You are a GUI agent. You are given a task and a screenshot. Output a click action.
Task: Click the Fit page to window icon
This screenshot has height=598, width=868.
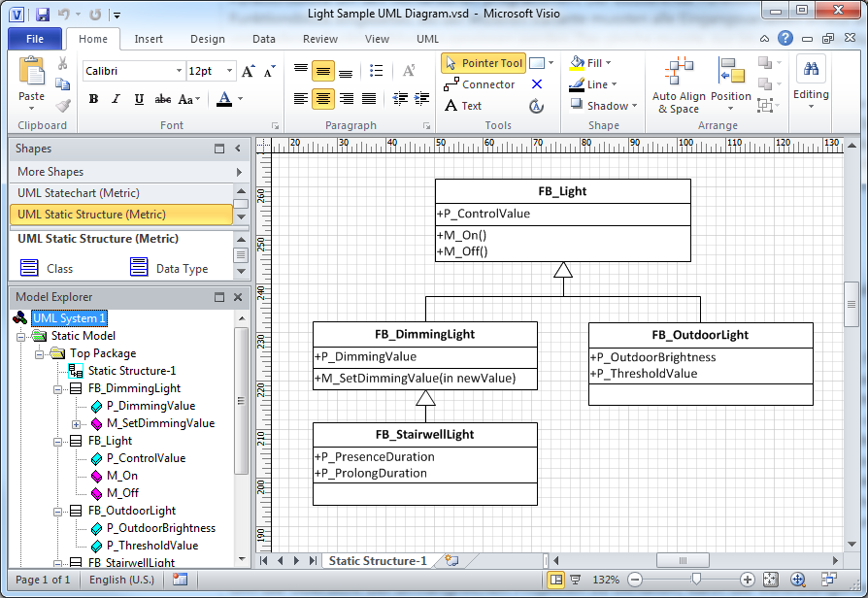pyautogui.click(x=770, y=580)
